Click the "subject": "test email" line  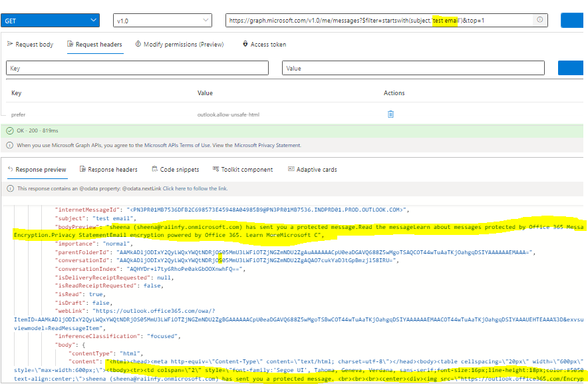96,218
